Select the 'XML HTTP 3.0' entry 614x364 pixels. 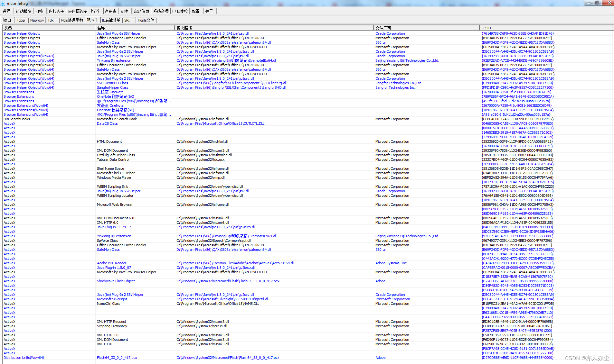(x=108, y=335)
